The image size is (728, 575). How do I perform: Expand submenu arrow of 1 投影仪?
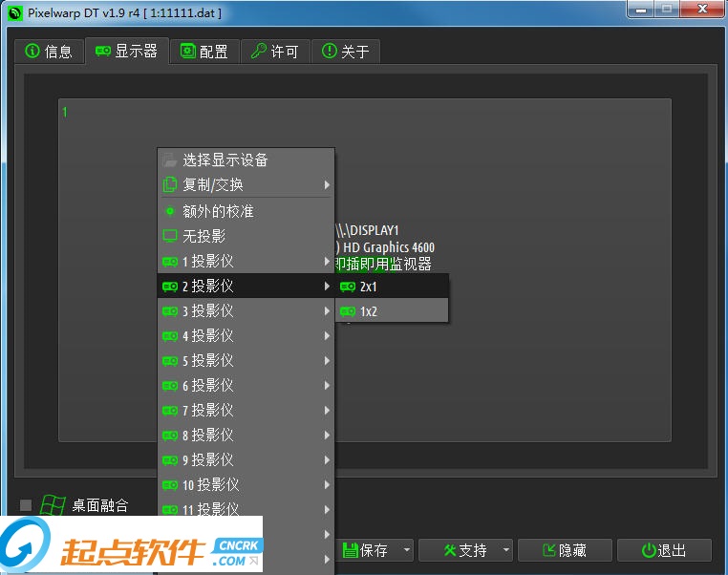tap(327, 262)
